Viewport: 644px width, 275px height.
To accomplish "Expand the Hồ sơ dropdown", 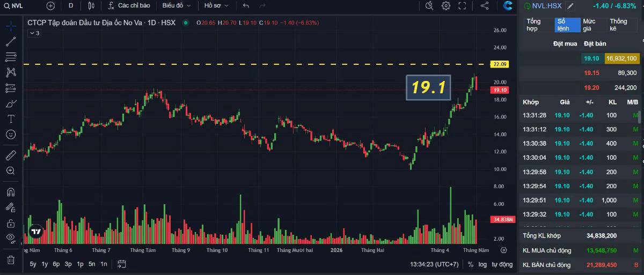I will click(x=216, y=6).
